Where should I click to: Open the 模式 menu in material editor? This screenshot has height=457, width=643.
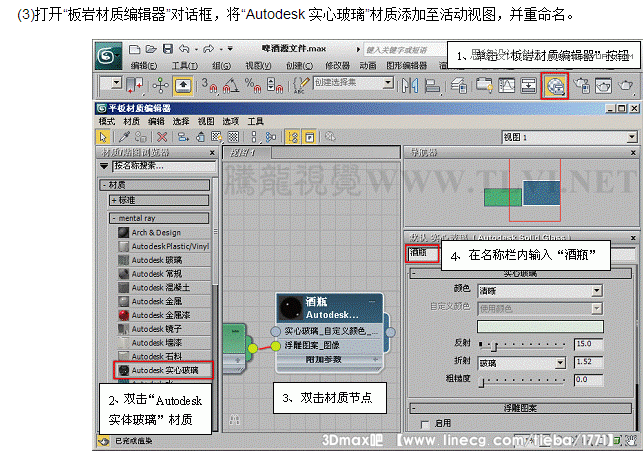click(107, 121)
